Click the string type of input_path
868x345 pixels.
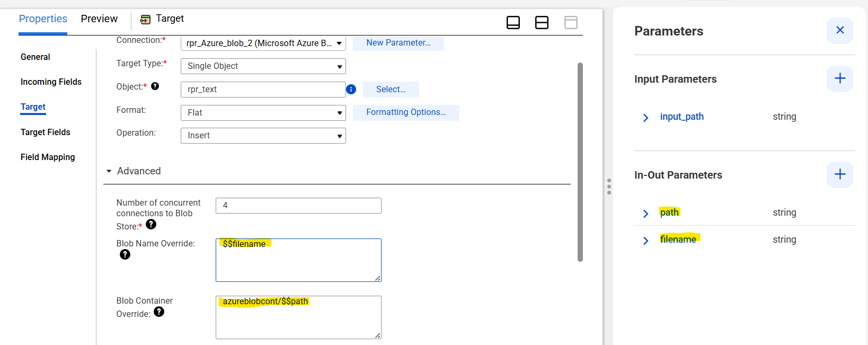click(x=784, y=117)
